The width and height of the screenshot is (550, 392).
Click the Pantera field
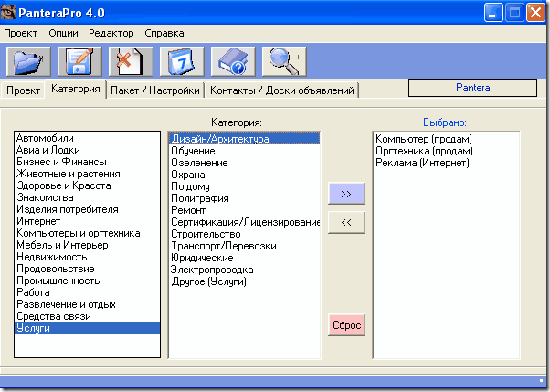tap(472, 88)
